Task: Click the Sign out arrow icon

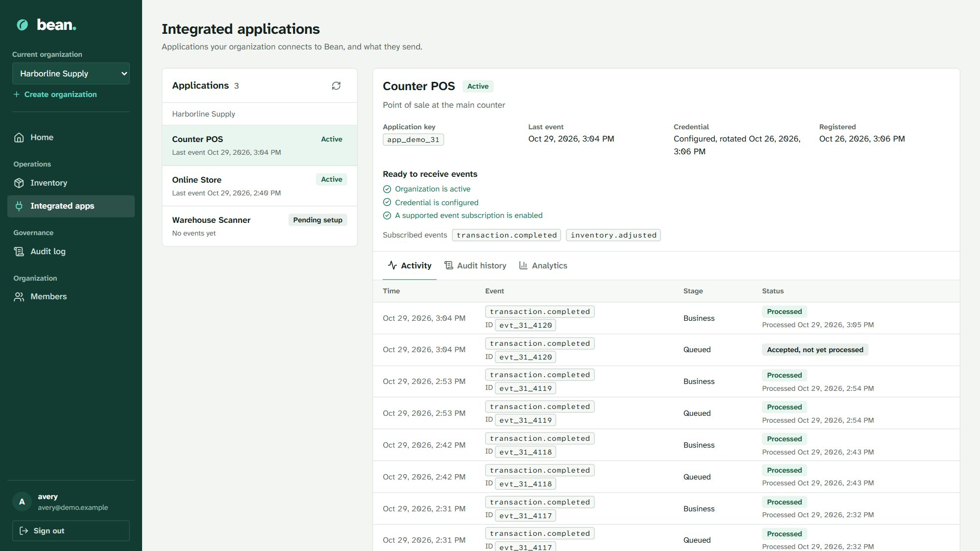Action: click(24, 531)
